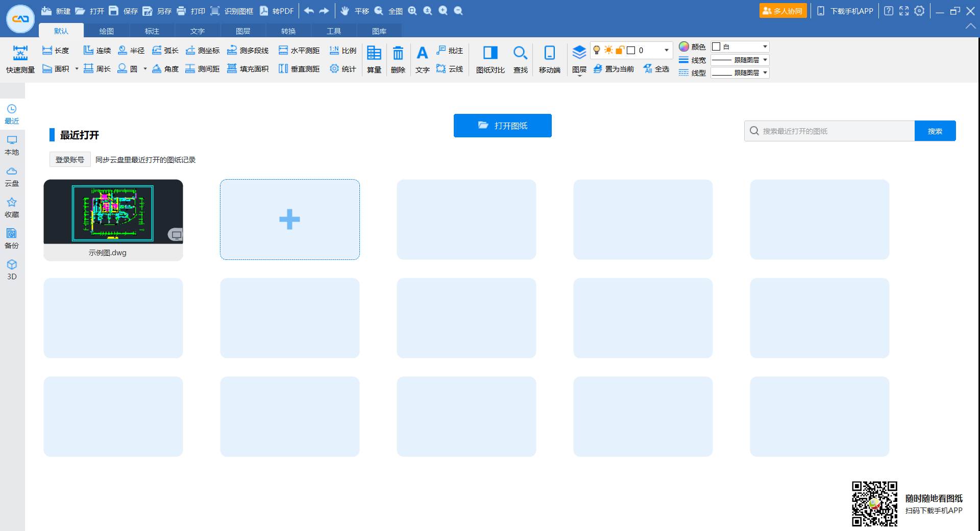Toggle the layer freeze sun icon
The height and width of the screenshot is (531, 980).
tap(608, 50)
